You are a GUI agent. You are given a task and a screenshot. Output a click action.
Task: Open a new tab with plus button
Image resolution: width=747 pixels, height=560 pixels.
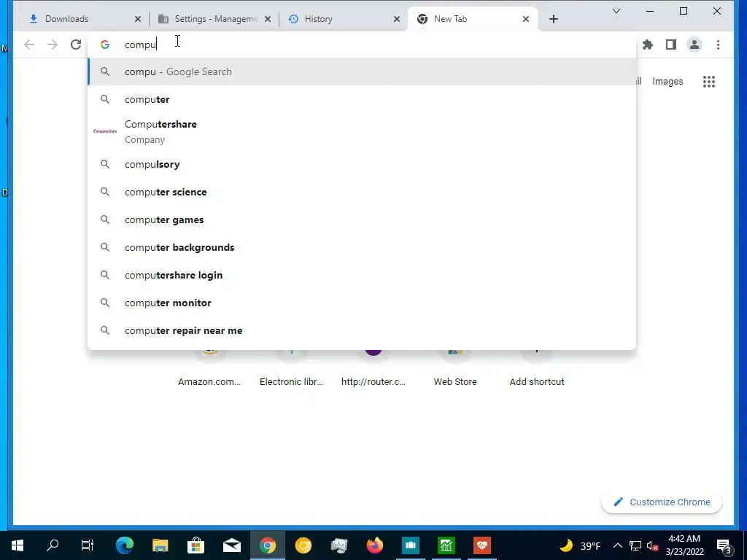pos(554,19)
